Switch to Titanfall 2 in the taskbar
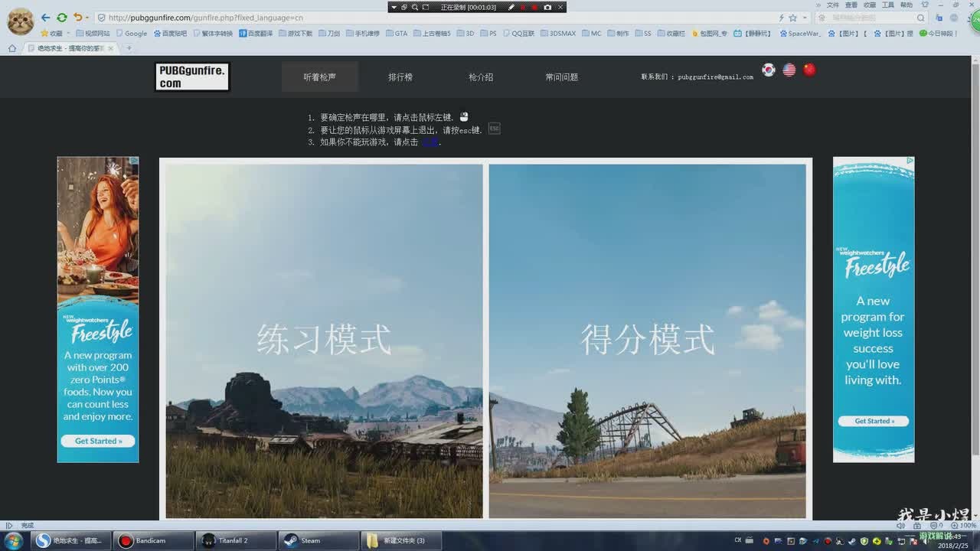 236,541
